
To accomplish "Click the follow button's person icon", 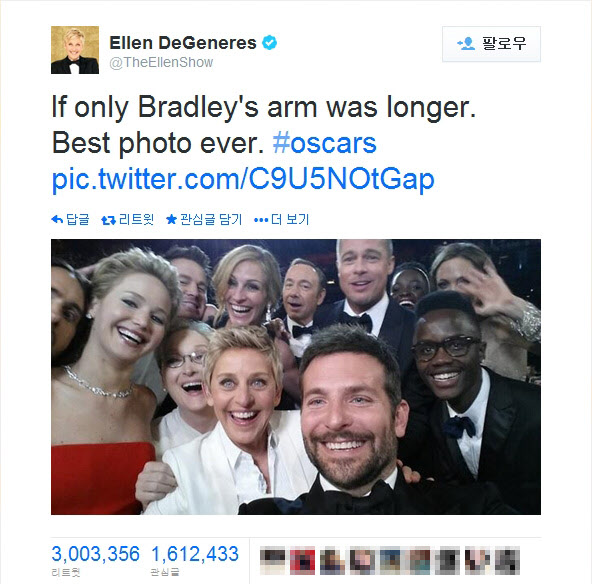I will (466, 43).
